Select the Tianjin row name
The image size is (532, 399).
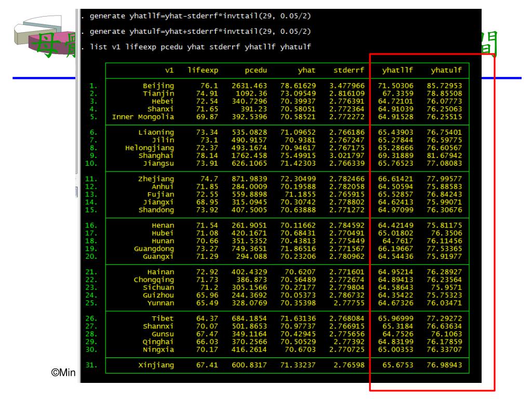158,94
